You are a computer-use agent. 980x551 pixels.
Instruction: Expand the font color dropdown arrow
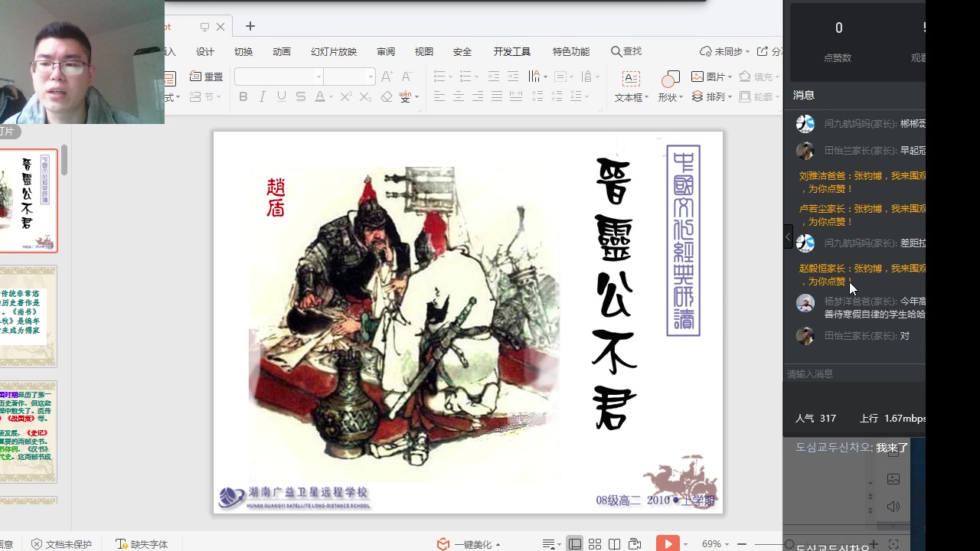332,97
